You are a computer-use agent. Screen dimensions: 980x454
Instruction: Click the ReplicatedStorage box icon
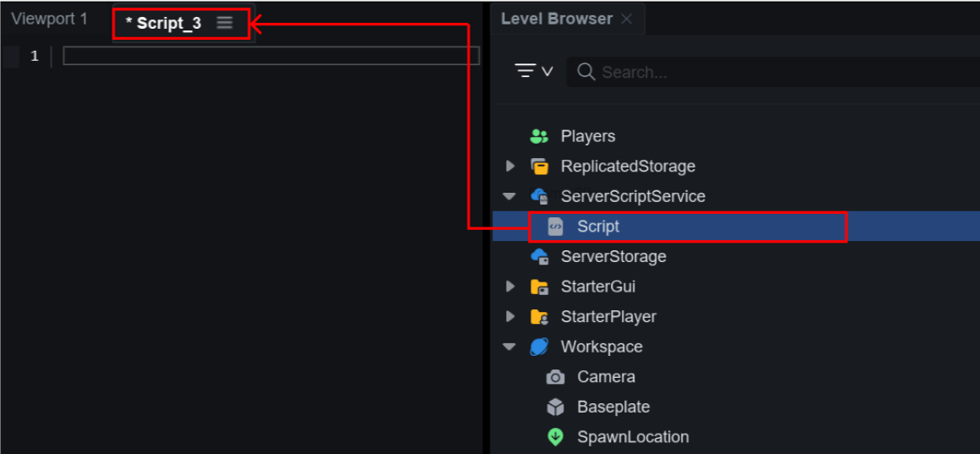coord(539,167)
